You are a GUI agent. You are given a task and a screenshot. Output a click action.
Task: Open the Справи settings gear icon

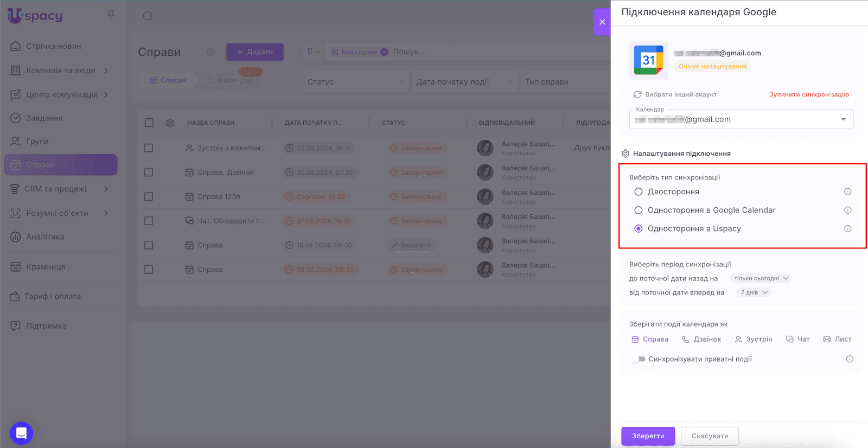click(210, 52)
